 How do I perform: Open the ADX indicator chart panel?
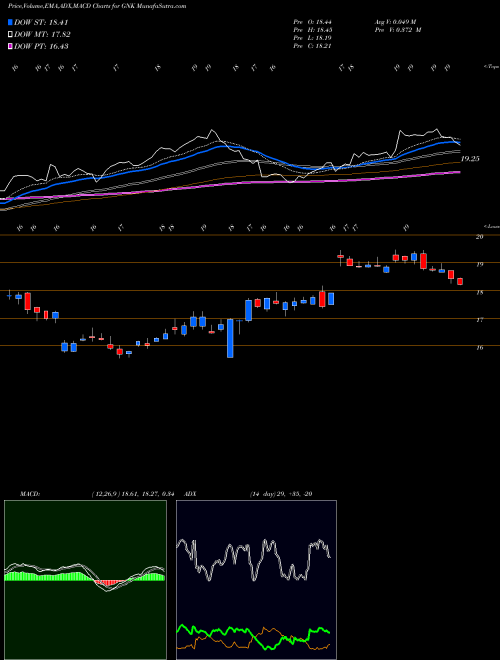[256, 580]
